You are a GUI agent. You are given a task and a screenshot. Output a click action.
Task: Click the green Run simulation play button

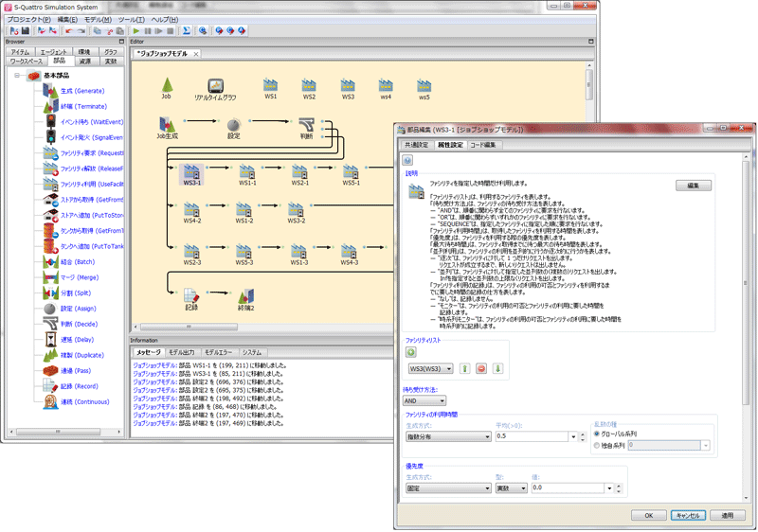click(x=135, y=31)
